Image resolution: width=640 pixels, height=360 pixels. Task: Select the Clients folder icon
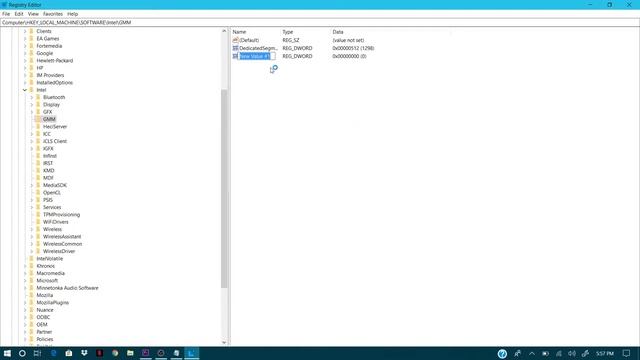pyautogui.click(x=31, y=31)
